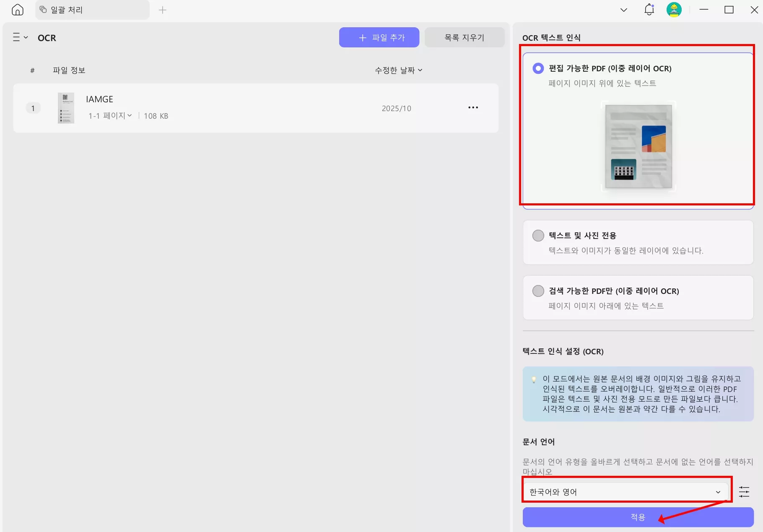Select the 검색 가능한 PDF만 option
This screenshot has height=532, width=763.
click(538, 291)
